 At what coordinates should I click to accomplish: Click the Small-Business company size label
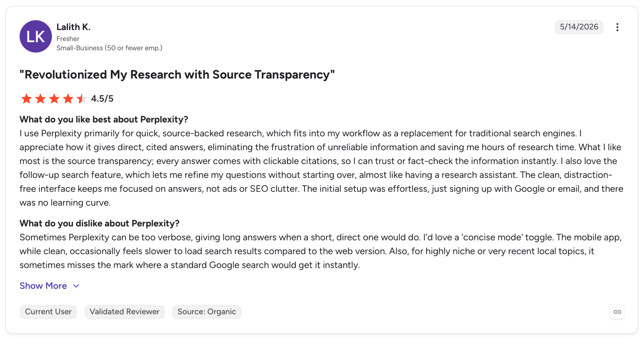109,48
